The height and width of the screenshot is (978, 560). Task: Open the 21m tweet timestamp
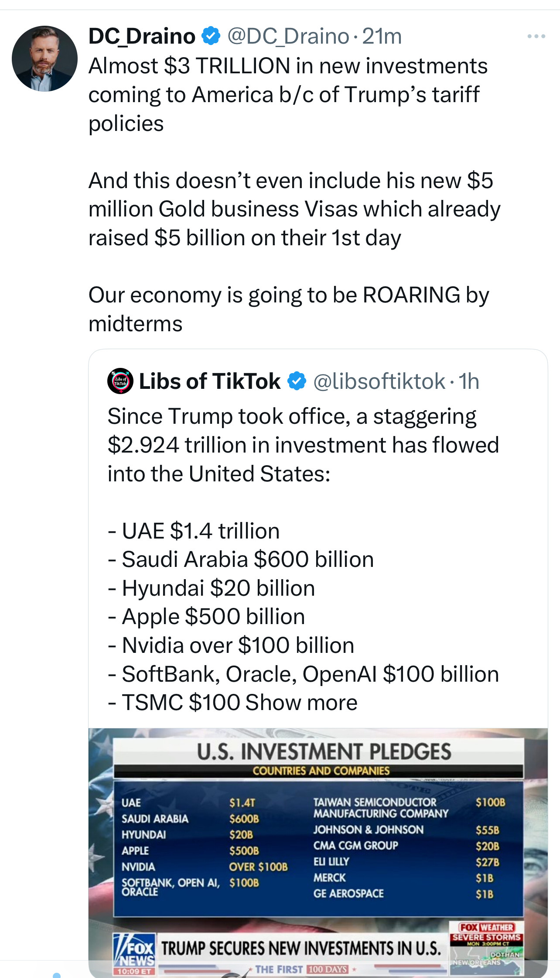382,36
